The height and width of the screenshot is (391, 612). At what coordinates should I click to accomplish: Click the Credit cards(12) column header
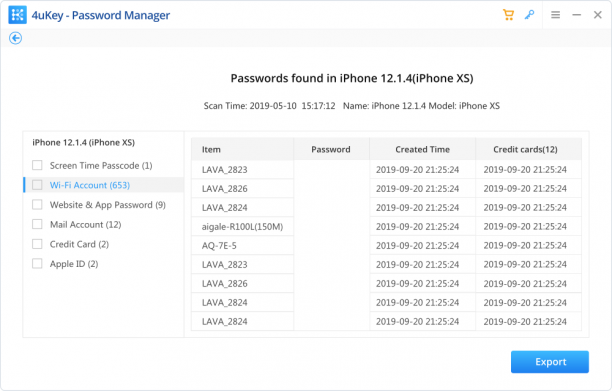(528, 149)
